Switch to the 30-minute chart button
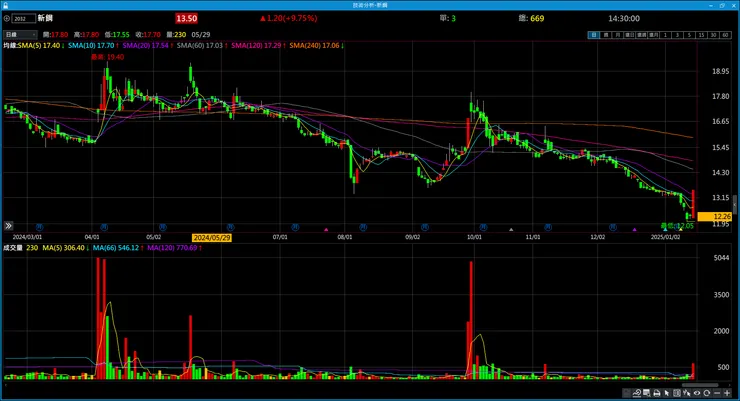 click(713, 35)
